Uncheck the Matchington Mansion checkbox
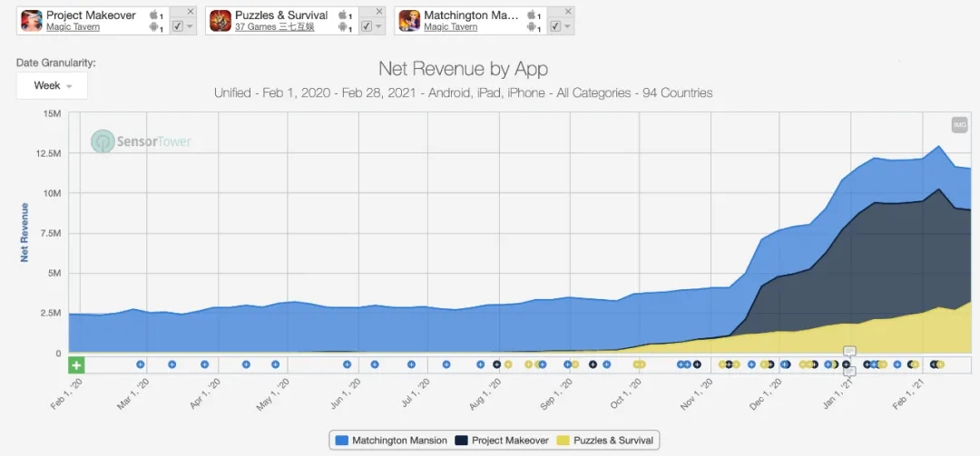This screenshot has width=980, height=456. [x=554, y=26]
